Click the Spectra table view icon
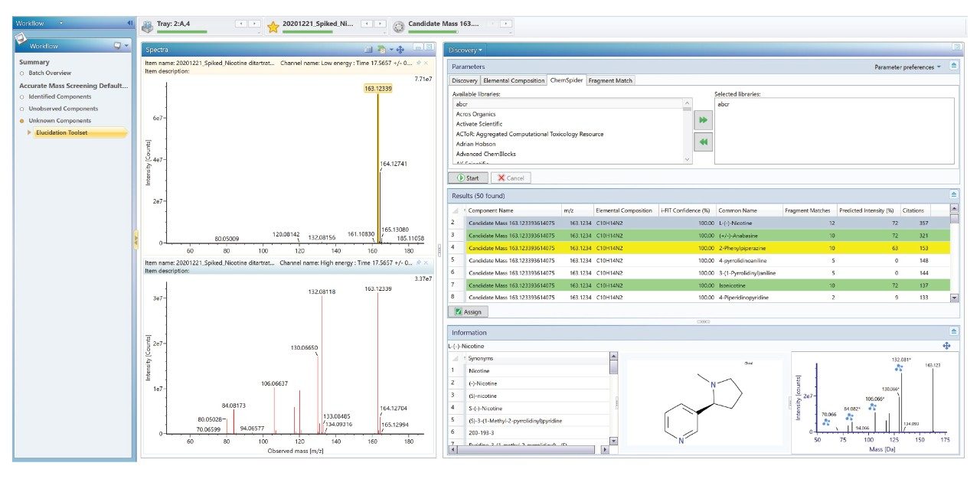Image resolution: width=980 pixels, height=479 pixels. point(368,49)
